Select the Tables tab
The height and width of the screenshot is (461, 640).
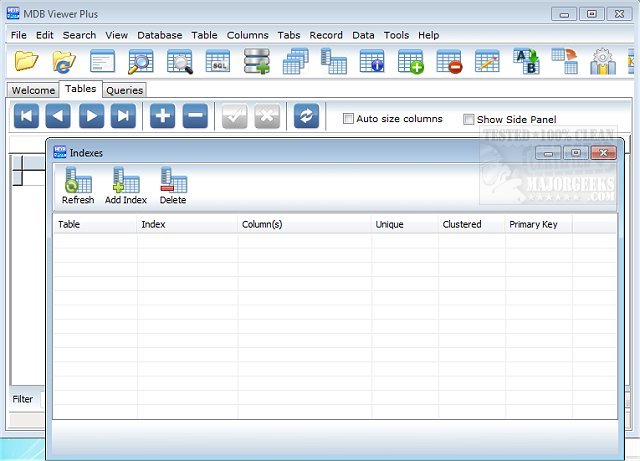(x=80, y=89)
